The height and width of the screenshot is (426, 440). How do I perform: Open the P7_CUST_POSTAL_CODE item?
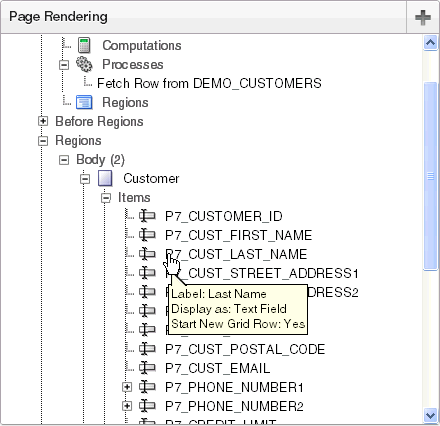[x=245, y=349]
